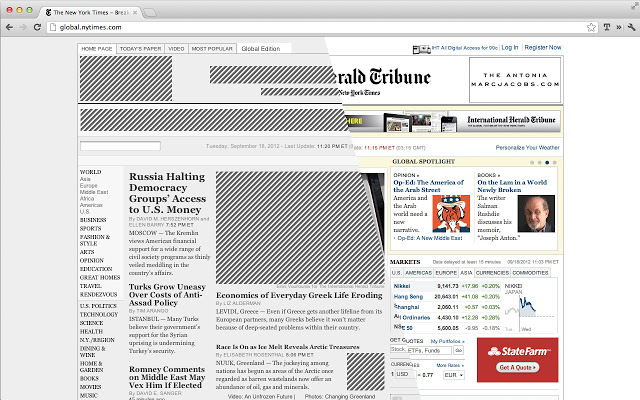Image resolution: width=640 pixels, height=400 pixels.
Task: Click Get A Quote button
Action: click(x=518, y=367)
